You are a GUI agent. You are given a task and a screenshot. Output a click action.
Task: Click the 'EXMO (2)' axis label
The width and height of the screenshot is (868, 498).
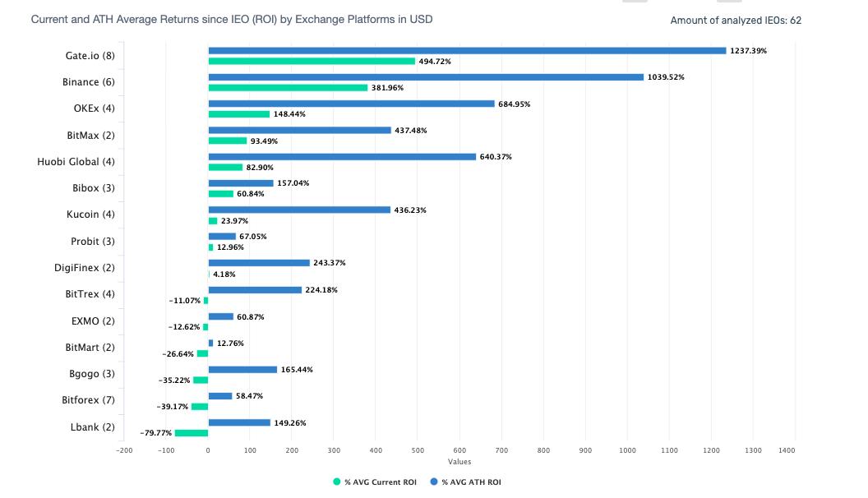pos(93,321)
